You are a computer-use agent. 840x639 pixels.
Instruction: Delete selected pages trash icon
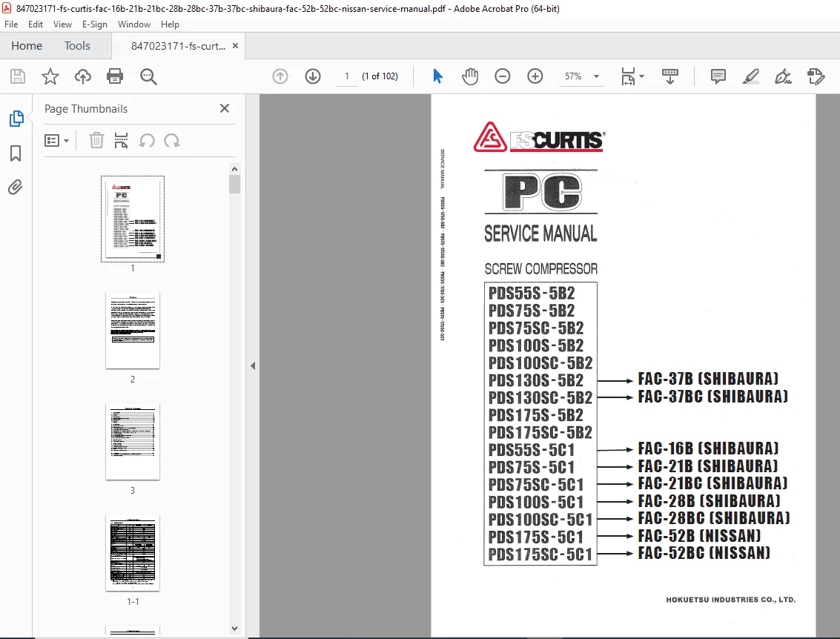pos(96,140)
